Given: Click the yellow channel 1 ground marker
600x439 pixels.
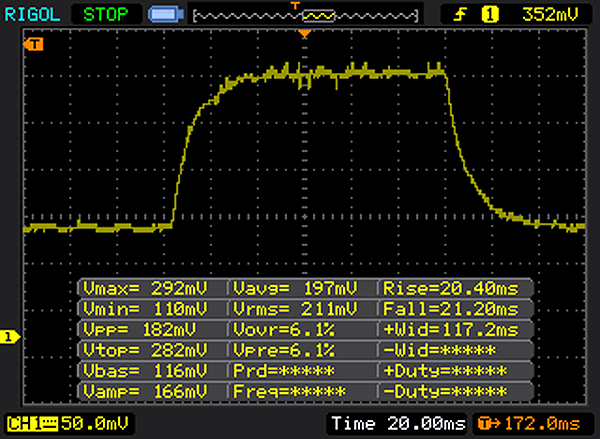Looking at the screenshot, I should click(x=9, y=337).
